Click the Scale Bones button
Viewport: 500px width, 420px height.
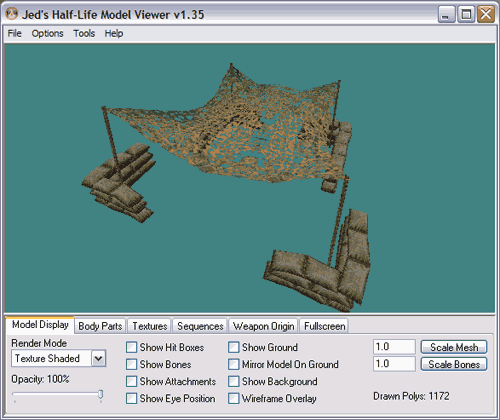(454, 364)
